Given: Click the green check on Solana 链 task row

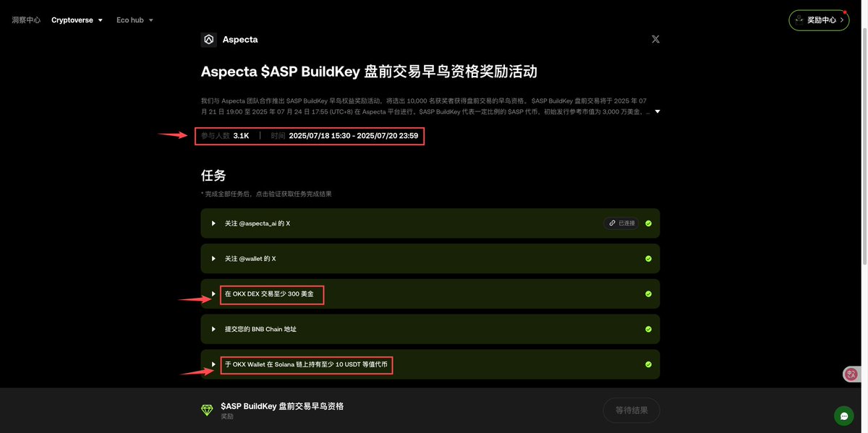Looking at the screenshot, I should click(648, 364).
